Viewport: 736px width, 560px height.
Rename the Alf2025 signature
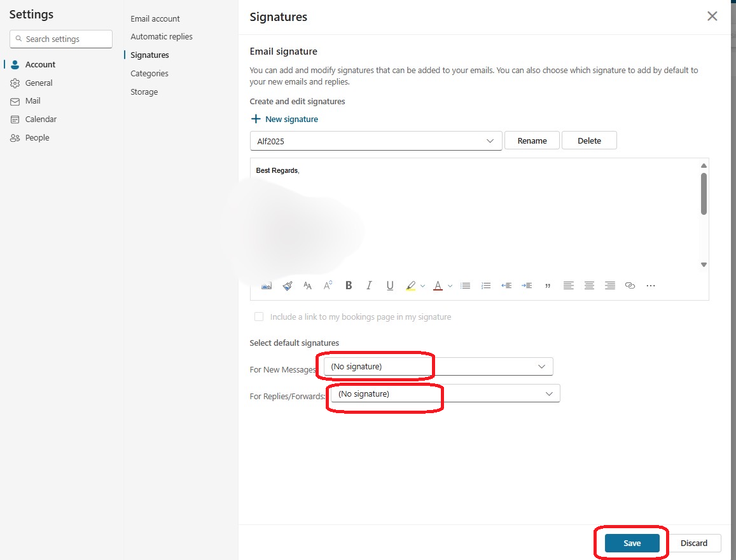pos(532,140)
